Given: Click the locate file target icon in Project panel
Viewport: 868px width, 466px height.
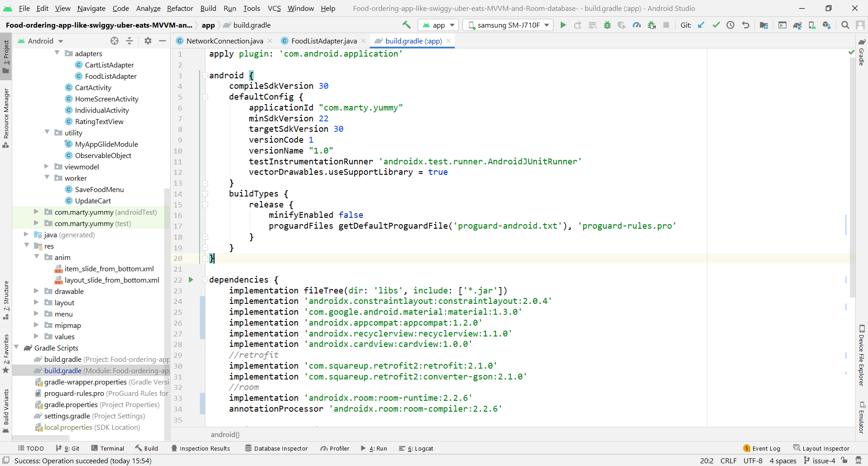Looking at the screenshot, I should (114, 41).
